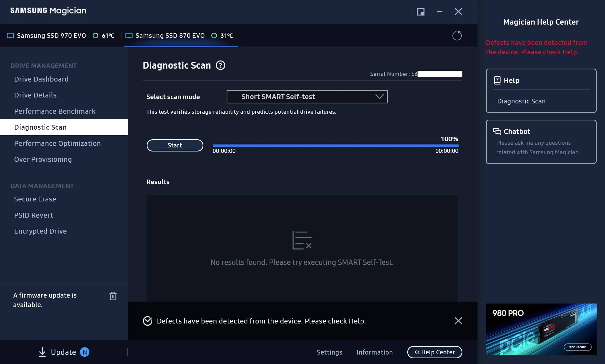Select the 870 EVO temperature status indicator

214,35
